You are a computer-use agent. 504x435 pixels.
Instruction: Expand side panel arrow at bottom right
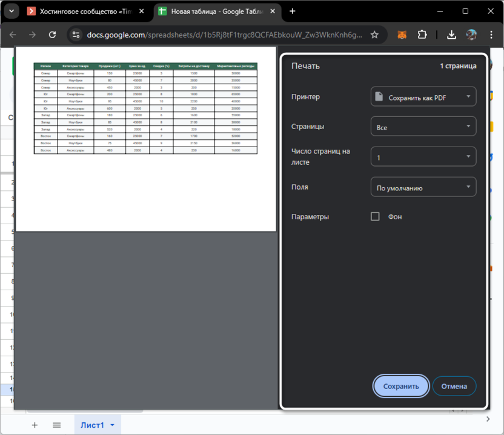pos(488,419)
